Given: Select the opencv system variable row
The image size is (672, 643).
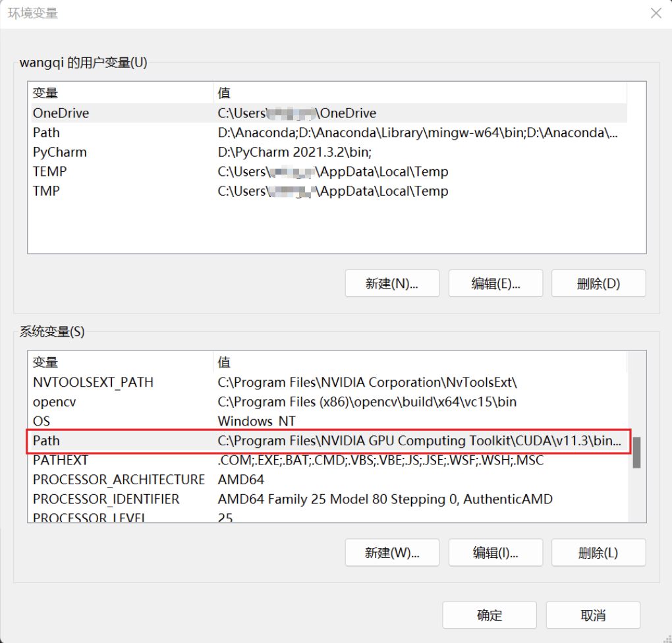Looking at the screenshot, I should click(329, 402).
